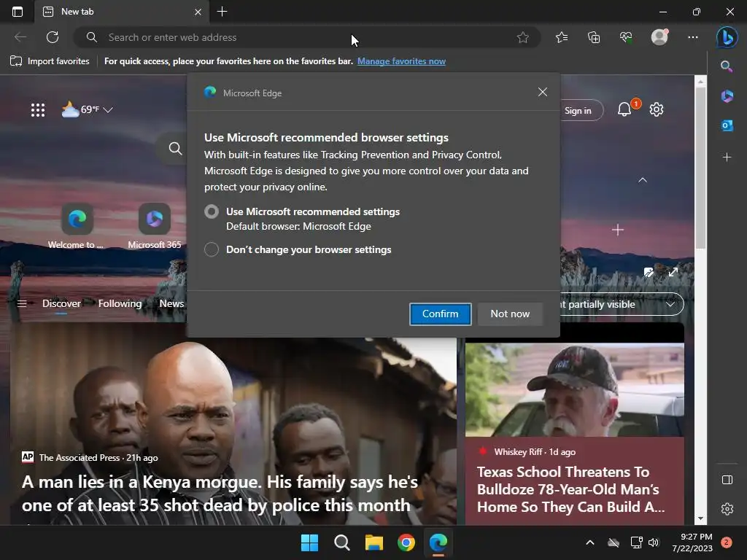Open the network display tray icon
The width and height of the screenshot is (747, 560).
636,542
